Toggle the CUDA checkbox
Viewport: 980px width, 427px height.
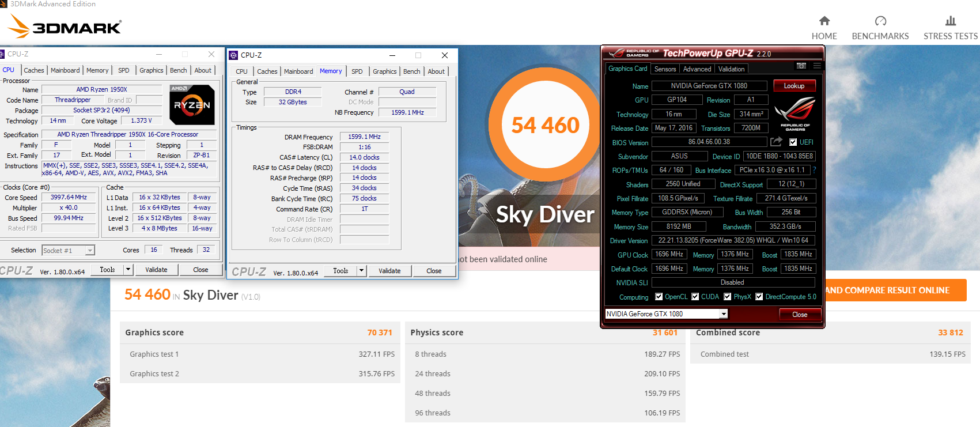click(695, 297)
